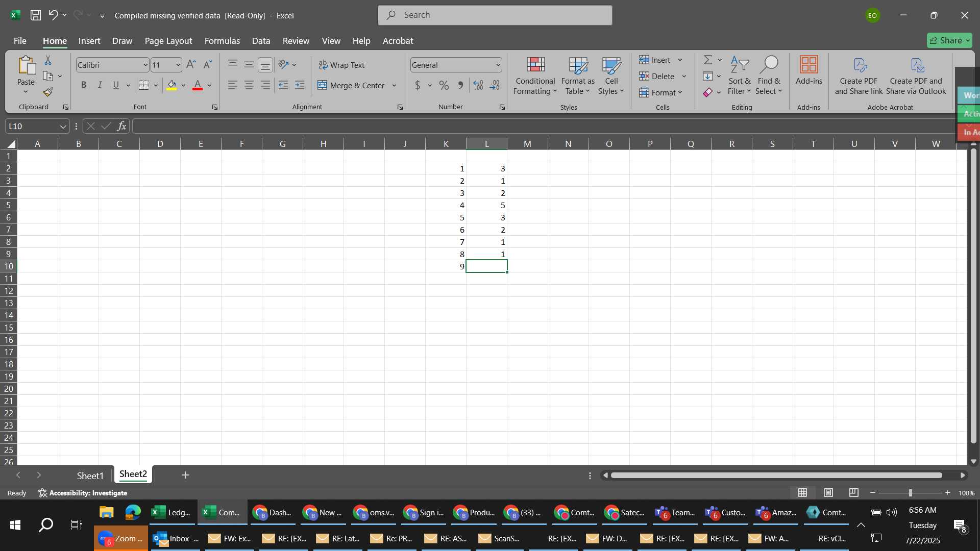Activate the Format Painter brush

coord(48,92)
